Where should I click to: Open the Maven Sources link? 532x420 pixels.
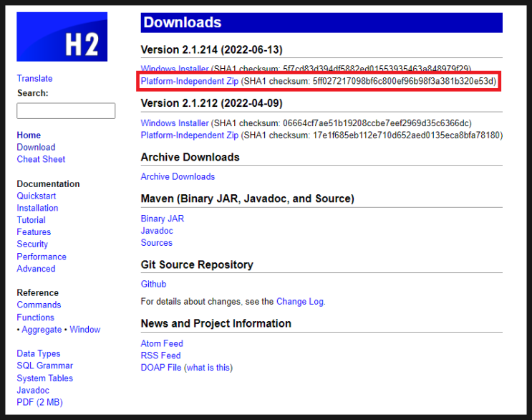pos(156,243)
